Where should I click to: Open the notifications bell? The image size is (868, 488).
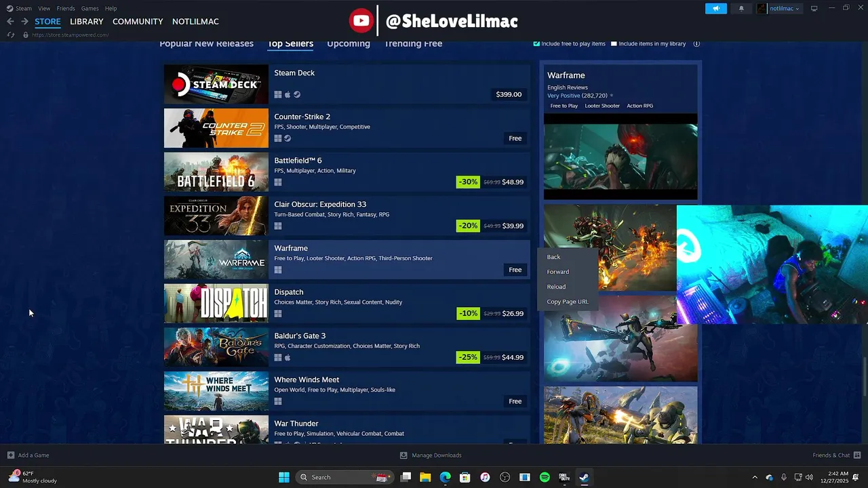pos(741,8)
